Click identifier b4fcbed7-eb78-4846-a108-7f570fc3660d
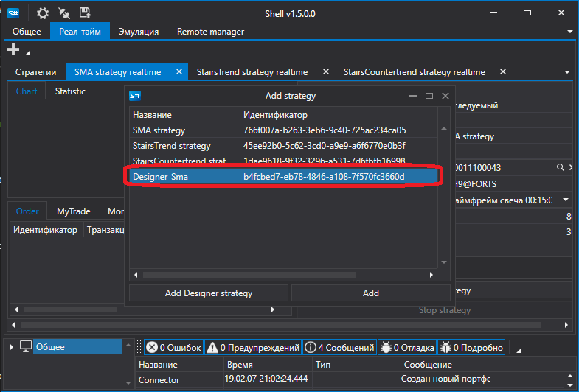Image resolution: width=579 pixels, height=392 pixels. [324, 177]
